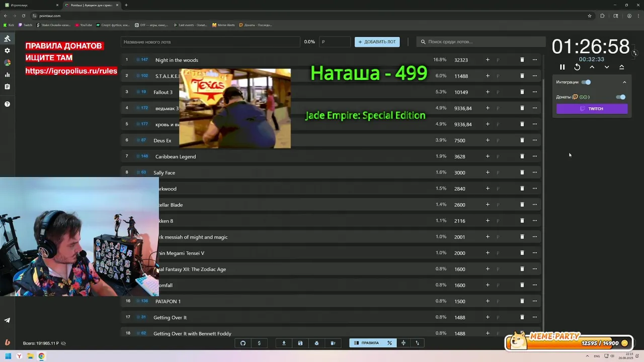
Task: Open more options for S.T.A.L.K.E.R. lot
Action: click(535, 76)
